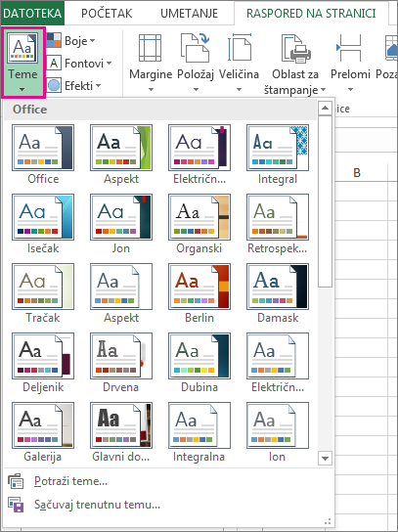
Task: Click the gallery scrollbar up arrow
Action: (x=325, y=109)
